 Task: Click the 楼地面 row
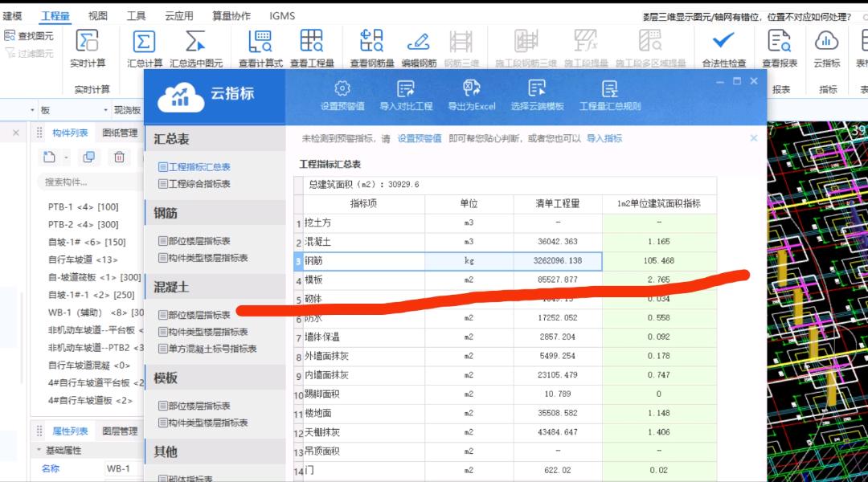click(x=505, y=414)
